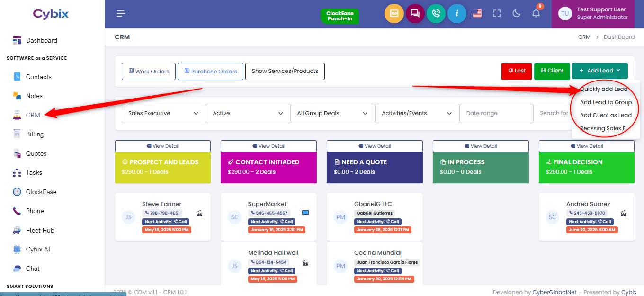Click the Chat sidebar icon
The width and height of the screenshot is (644, 296).
[17, 269]
